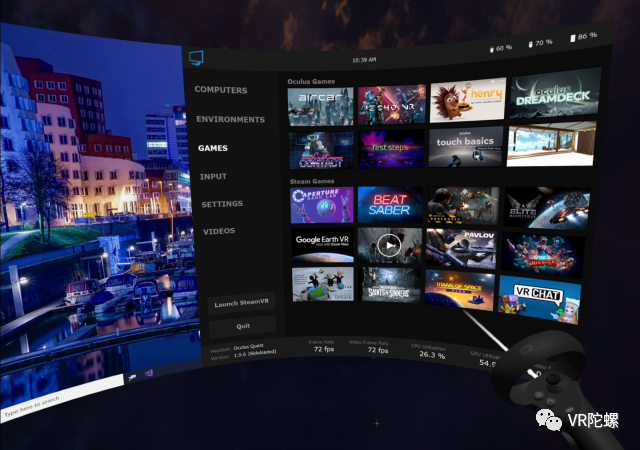Launch the First Steps tile
The image size is (640, 450).
click(391, 149)
